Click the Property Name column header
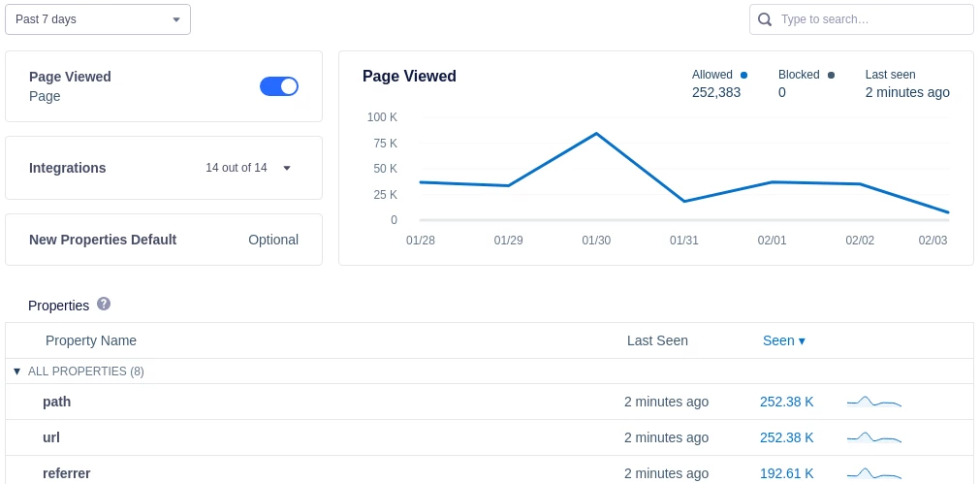Screen dimensions: 980x484 (90, 340)
